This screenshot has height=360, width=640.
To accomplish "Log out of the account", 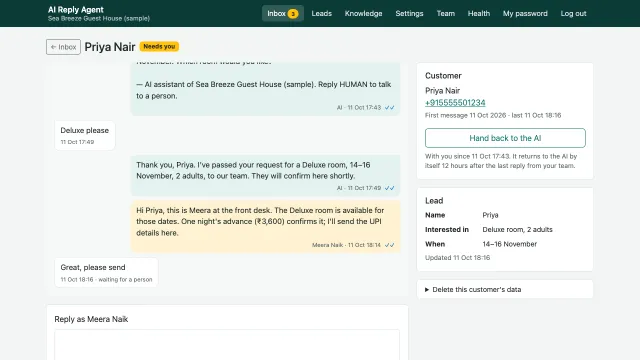I will coord(573,13).
